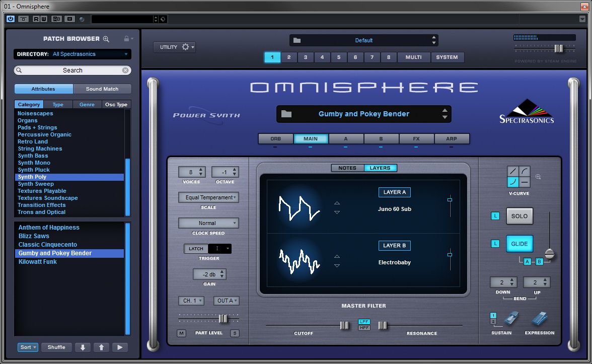The height and width of the screenshot is (364, 592).
Task: Select part 2 button
Action: [x=289, y=57]
